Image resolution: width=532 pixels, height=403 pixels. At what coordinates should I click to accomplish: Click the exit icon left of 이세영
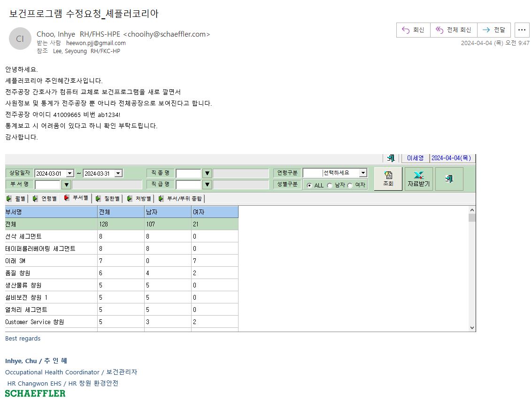[391, 158]
